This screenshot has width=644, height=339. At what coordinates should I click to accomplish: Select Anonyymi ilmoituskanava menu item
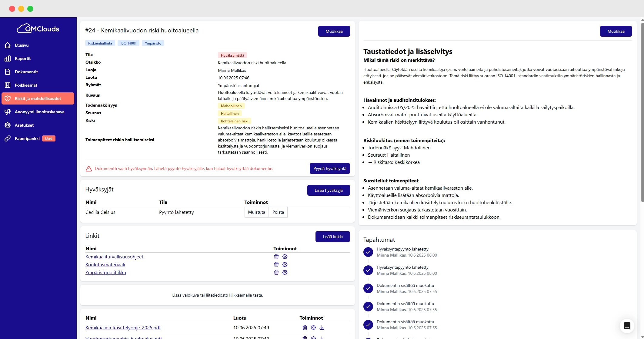[40, 112]
